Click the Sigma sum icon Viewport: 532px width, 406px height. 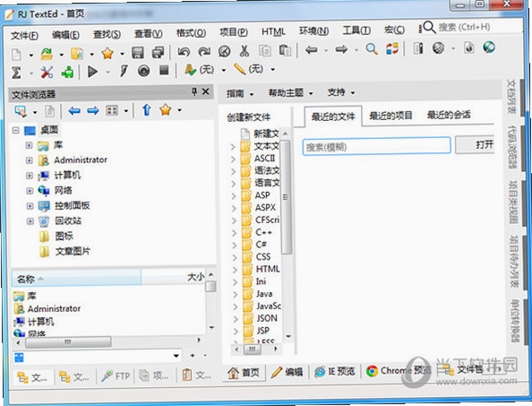pos(16,73)
